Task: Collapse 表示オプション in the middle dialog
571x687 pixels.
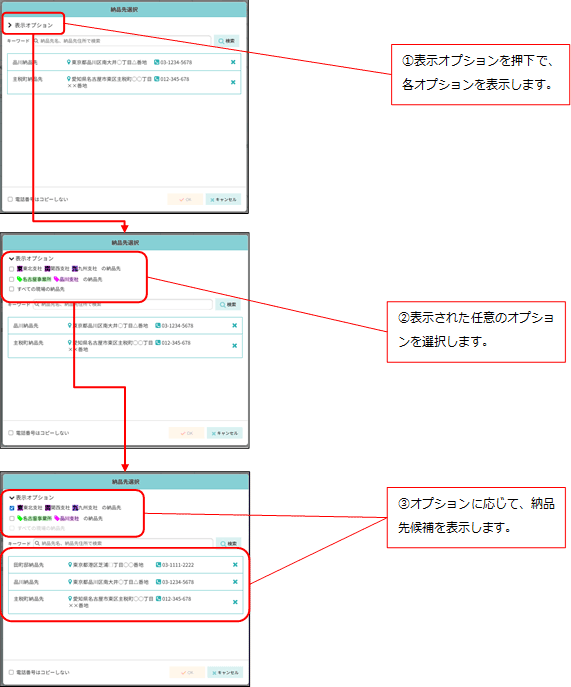Action: (12, 259)
